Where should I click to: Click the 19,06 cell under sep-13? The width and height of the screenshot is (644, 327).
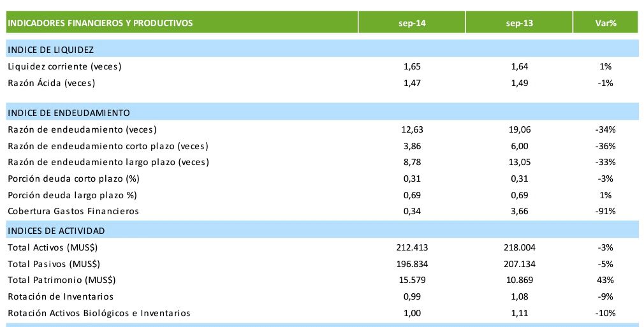pos(520,129)
